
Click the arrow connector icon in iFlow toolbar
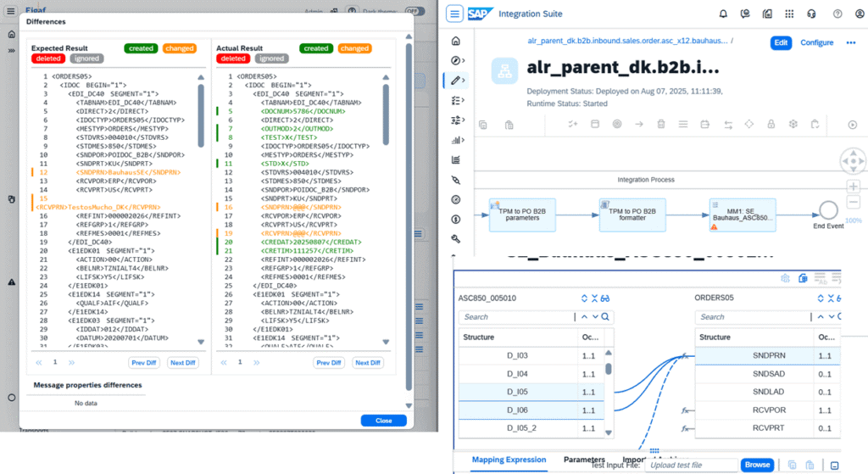639,125
